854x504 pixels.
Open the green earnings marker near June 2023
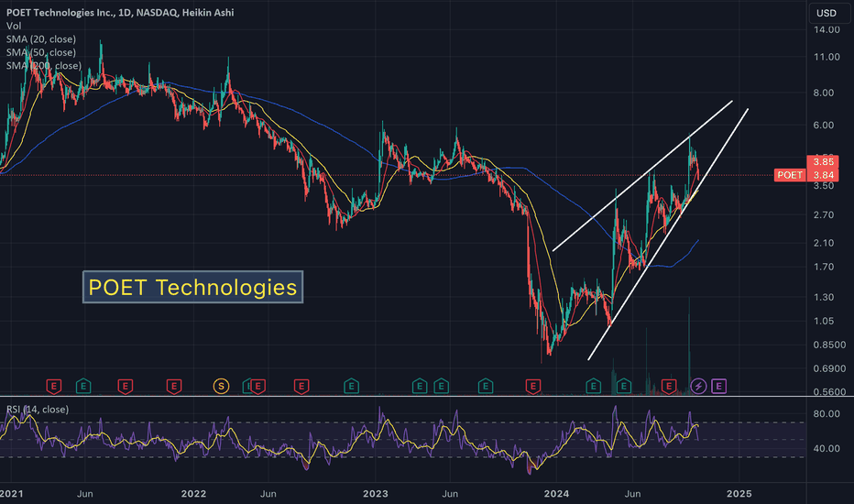(x=441, y=387)
